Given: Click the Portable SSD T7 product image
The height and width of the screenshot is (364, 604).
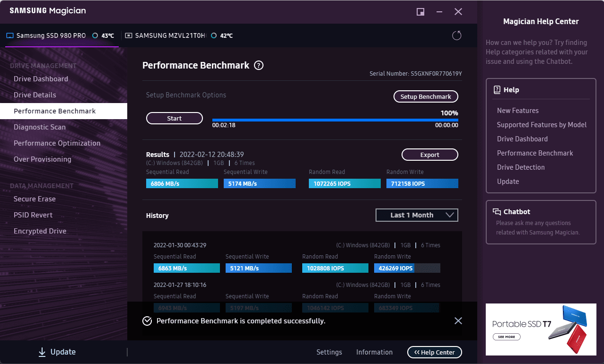Looking at the screenshot, I should [x=567, y=329].
